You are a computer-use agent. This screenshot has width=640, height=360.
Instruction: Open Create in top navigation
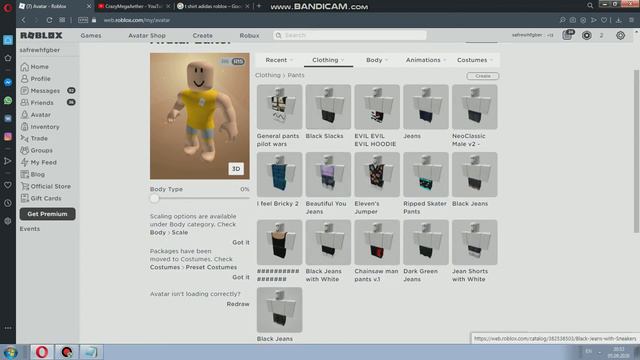pyautogui.click(x=202, y=36)
